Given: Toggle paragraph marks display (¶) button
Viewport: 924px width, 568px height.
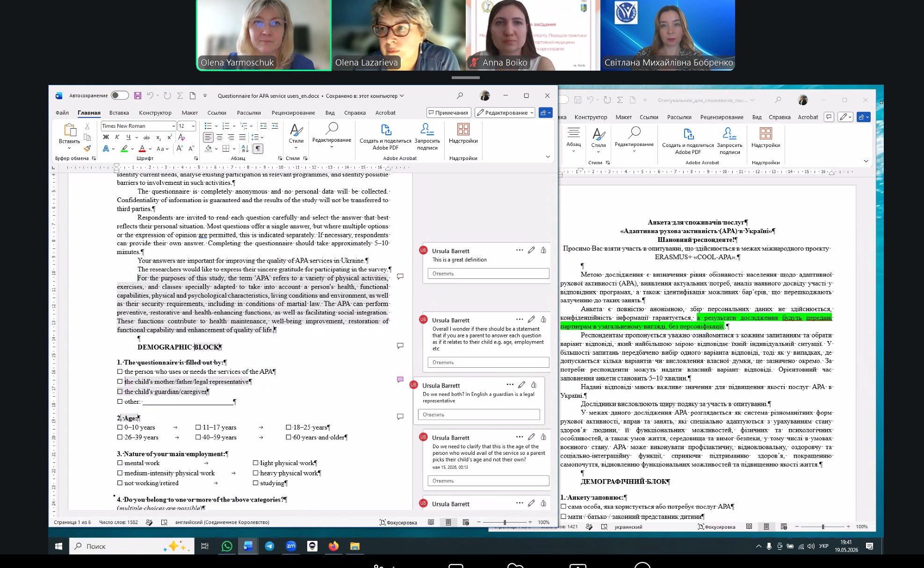Looking at the screenshot, I should pos(258,149).
